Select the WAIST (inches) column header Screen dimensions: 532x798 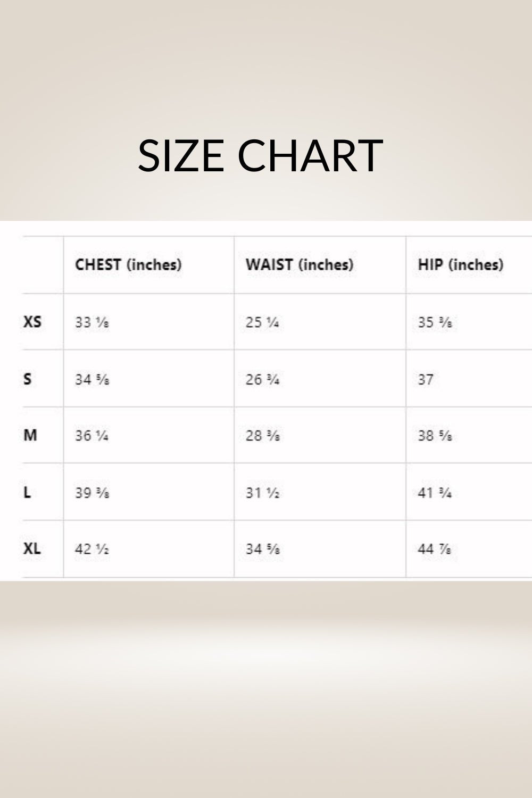point(299,264)
